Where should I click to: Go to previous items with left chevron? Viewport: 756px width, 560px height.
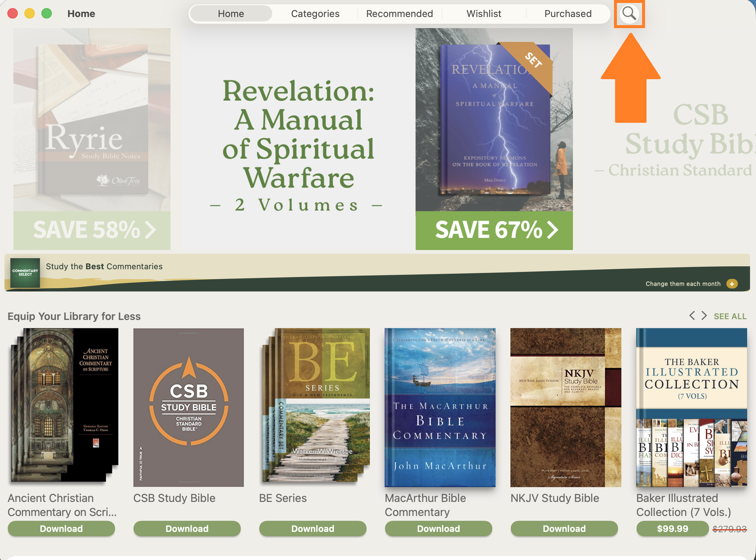coord(692,316)
